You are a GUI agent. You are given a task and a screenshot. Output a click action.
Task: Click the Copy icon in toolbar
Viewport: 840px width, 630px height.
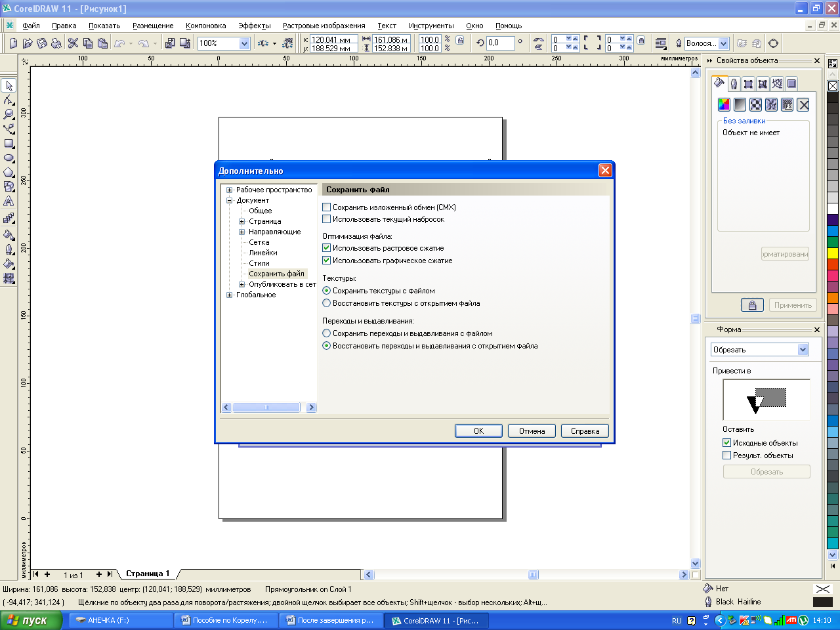[x=88, y=43]
